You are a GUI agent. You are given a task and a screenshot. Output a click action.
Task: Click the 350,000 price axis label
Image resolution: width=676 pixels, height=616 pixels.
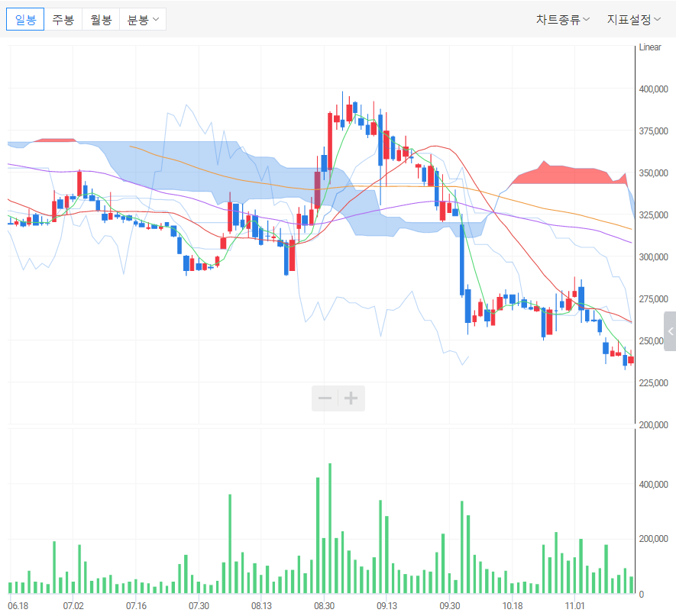click(653, 173)
